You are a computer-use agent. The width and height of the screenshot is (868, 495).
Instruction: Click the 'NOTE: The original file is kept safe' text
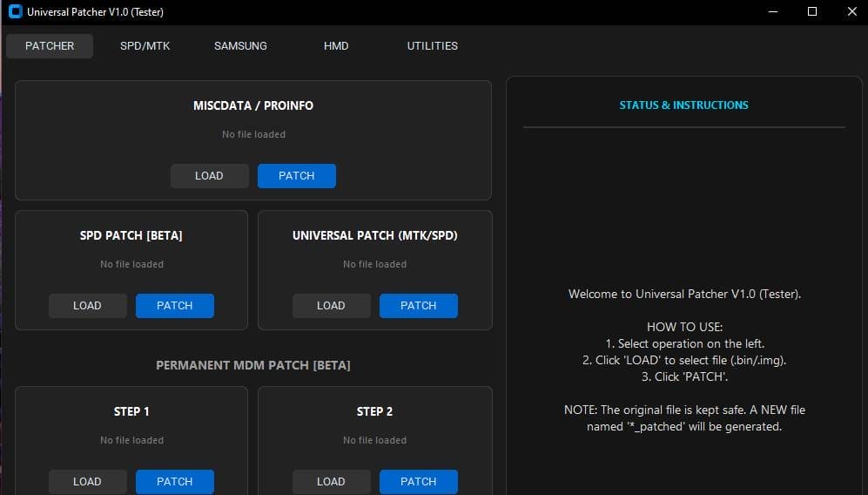tap(685, 418)
